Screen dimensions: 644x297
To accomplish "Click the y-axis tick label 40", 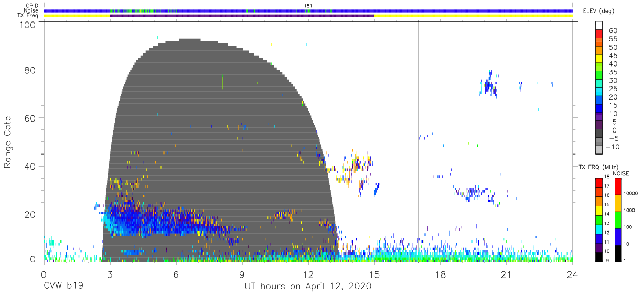I will 30,167.
